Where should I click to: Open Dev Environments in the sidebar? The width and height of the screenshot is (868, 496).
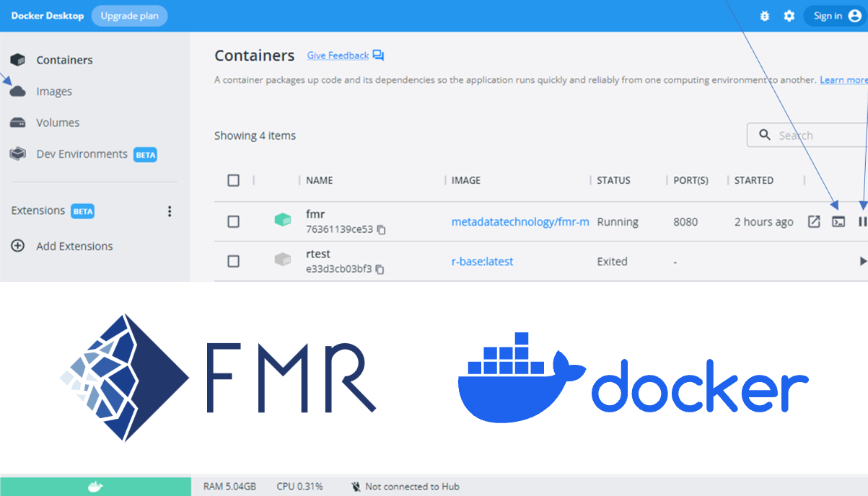tap(81, 154)
